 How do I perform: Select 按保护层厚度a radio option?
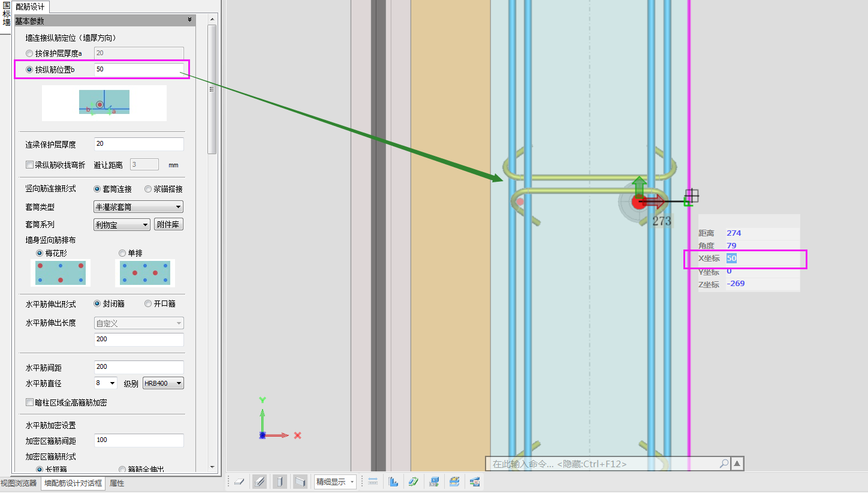(x=29, y=53)
